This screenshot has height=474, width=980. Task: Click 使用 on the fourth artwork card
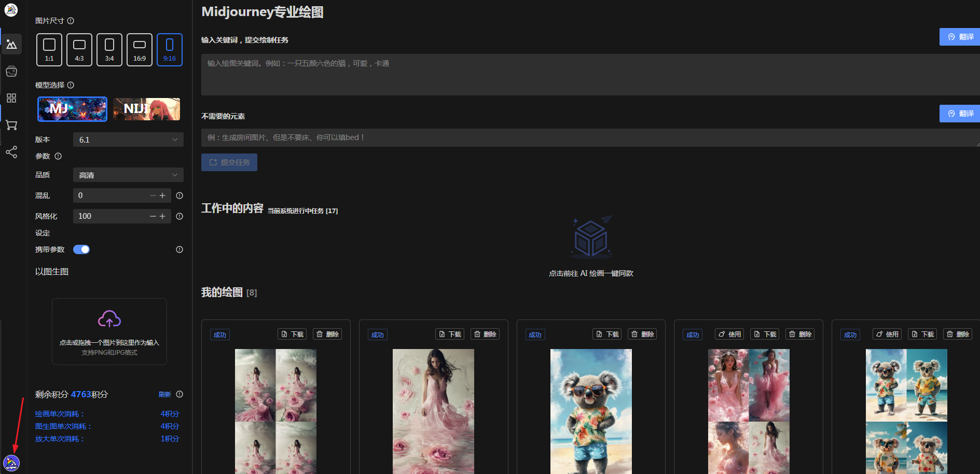[x=729, y=334]
